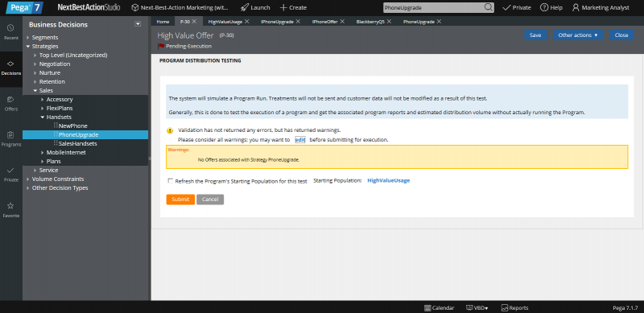Click the Save button
Viewport: 644px width, 313px height.
coord(535,35)
